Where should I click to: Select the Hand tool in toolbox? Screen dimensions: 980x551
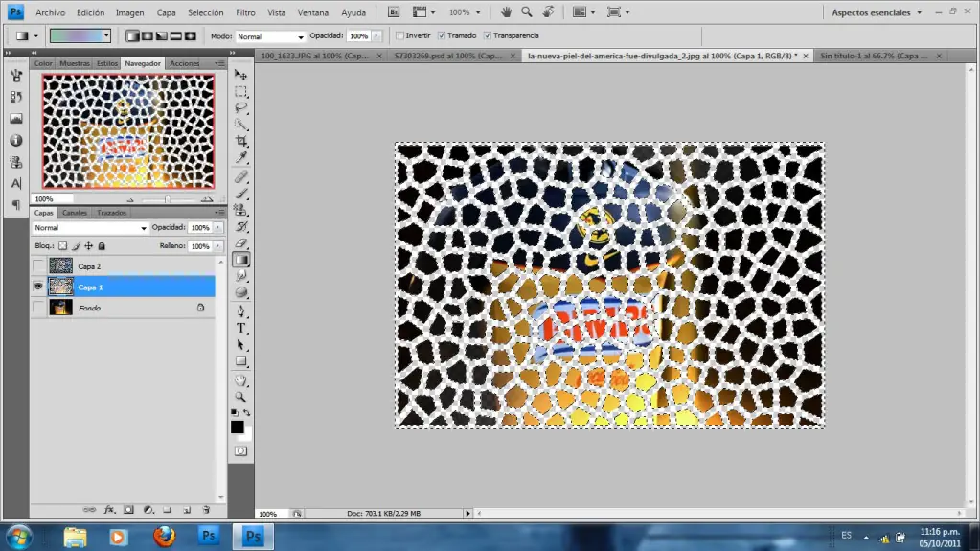[240, 380]
